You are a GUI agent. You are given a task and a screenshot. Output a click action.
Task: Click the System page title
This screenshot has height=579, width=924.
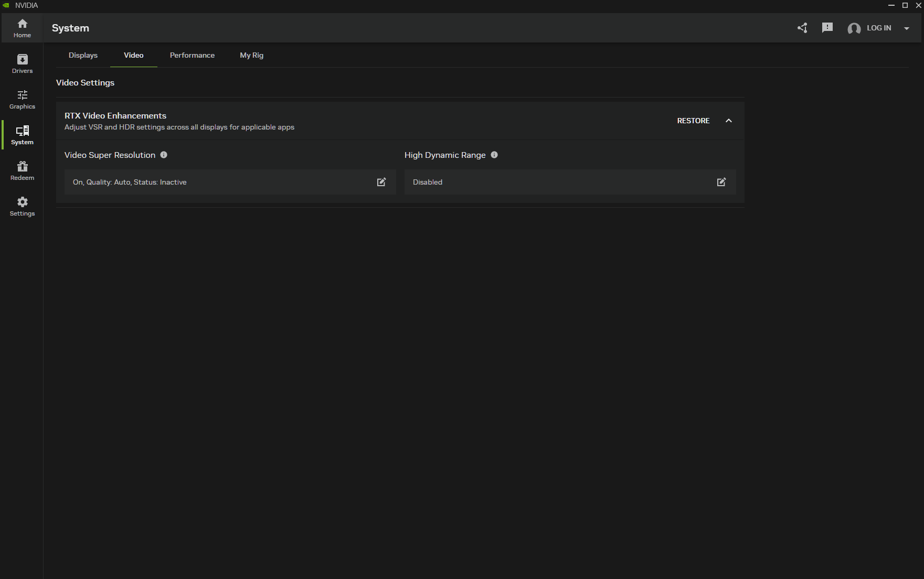pos(70,28)
